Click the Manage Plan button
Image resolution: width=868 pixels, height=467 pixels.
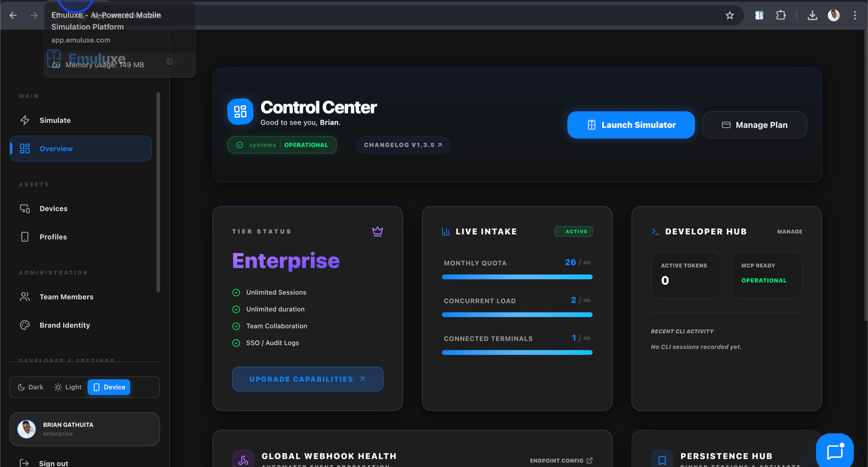[754, 125]
